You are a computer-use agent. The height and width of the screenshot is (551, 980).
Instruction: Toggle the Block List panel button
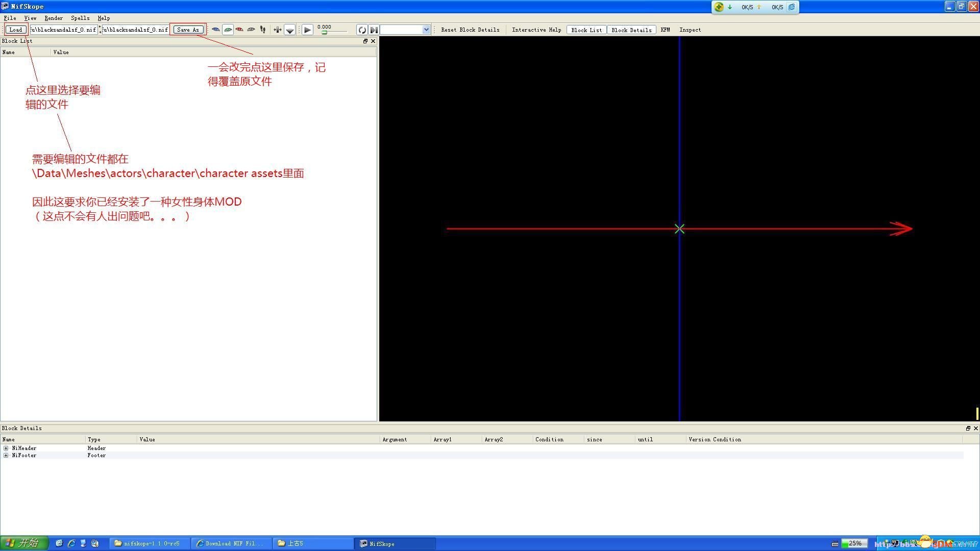586,30
